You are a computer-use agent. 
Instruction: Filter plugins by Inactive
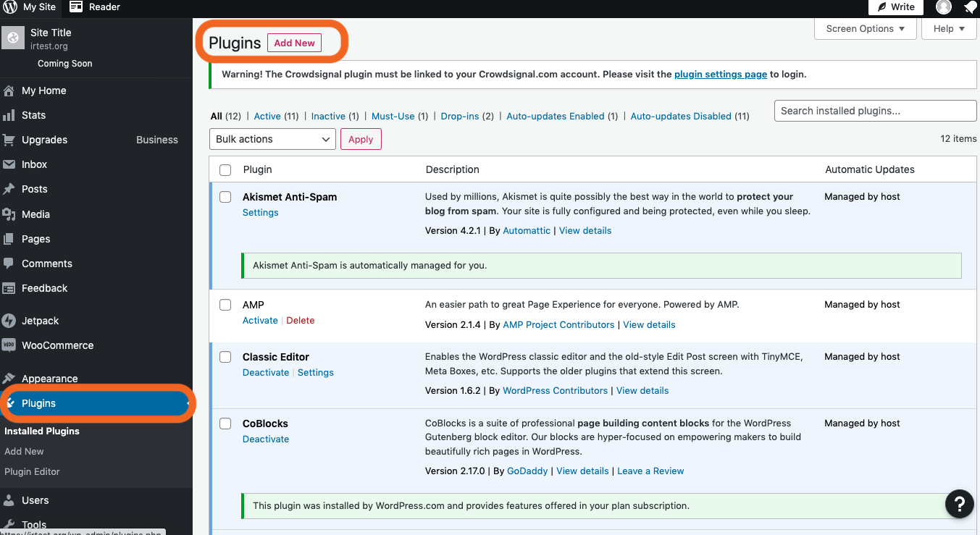click(328, 116)
